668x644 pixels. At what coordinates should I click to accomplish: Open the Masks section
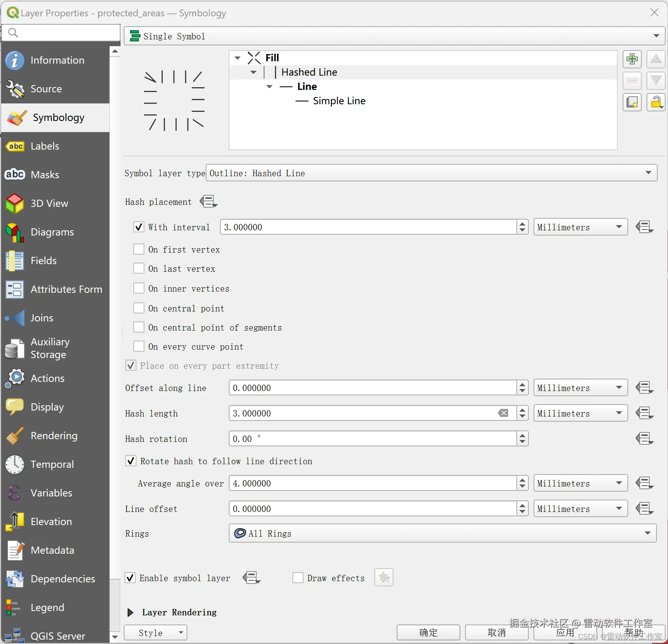[x=55, y=175]
